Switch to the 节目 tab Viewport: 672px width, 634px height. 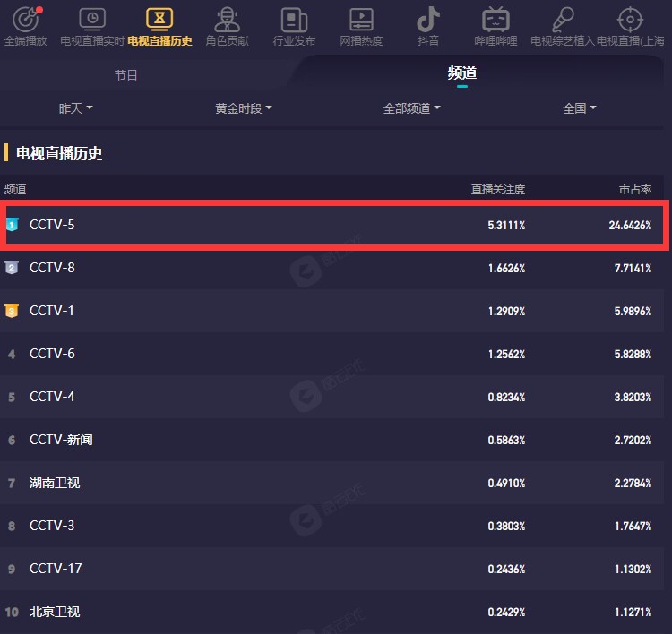coord(125,75)
